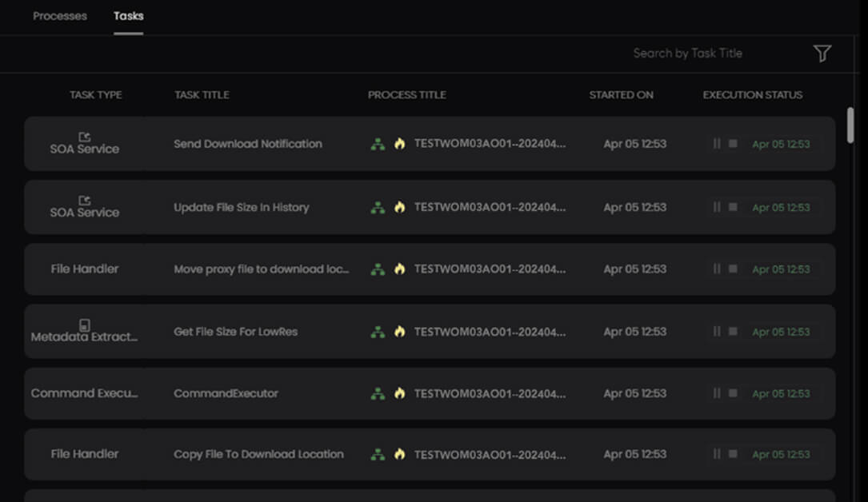Click the Command Execu... task type cell
This screenshot has width=868, height=502.
coord(84,393)
